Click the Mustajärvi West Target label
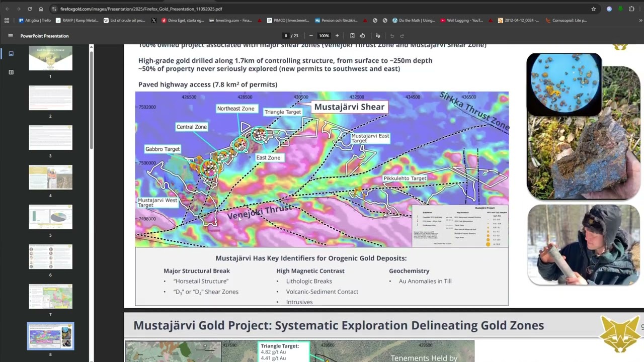This screenshot has width=644, height=362. click(157, 203)
